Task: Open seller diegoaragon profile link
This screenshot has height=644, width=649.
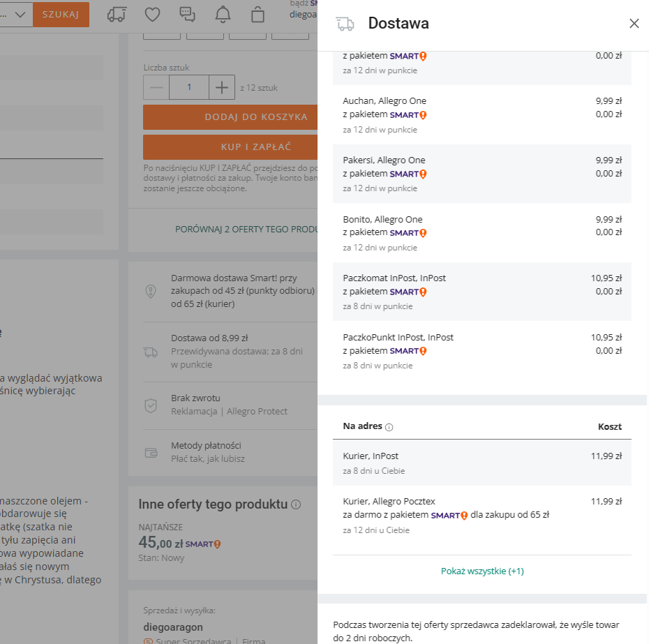Action: point(172,627)
